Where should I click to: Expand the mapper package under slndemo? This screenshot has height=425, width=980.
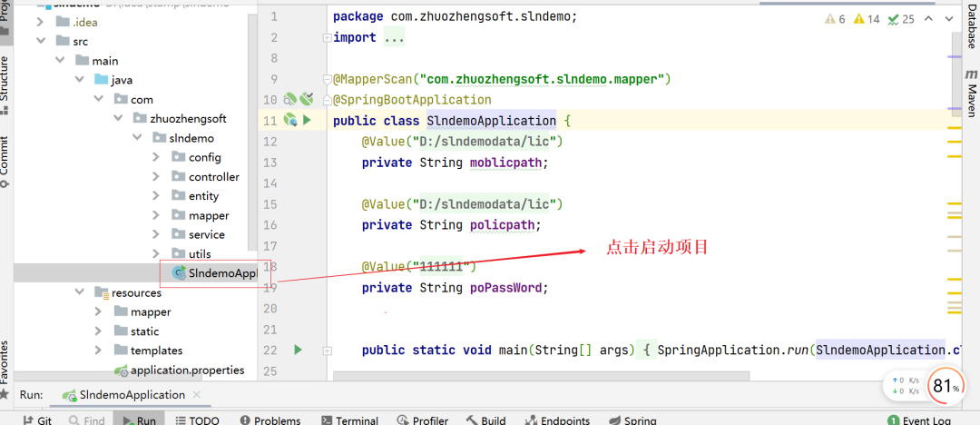(157, 216)
